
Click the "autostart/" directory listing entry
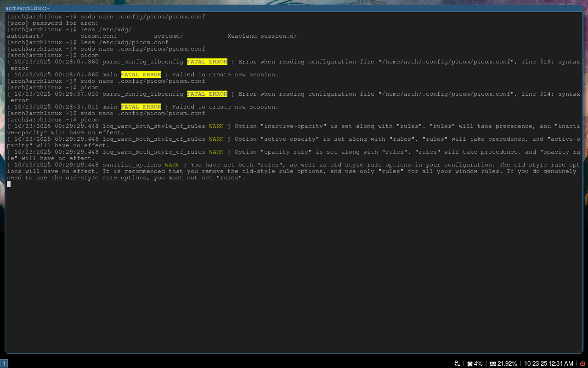click(x=25, y=36)
